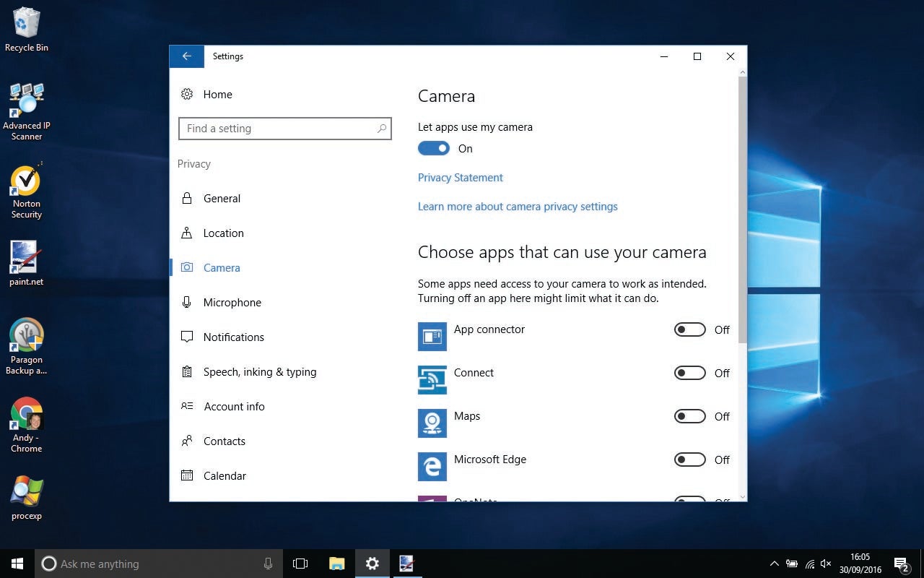
Task: Turn off Let apps use my camera
Action: pyautogui.click(x=434, y=148)
